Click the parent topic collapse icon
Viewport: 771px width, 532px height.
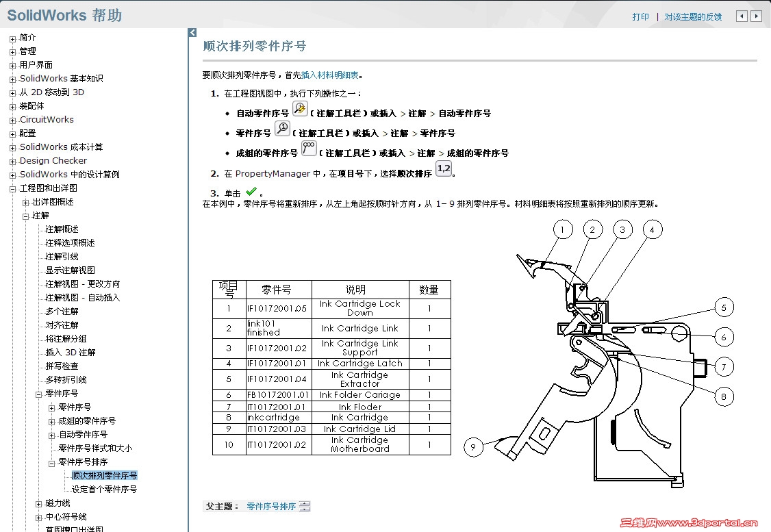305,507
